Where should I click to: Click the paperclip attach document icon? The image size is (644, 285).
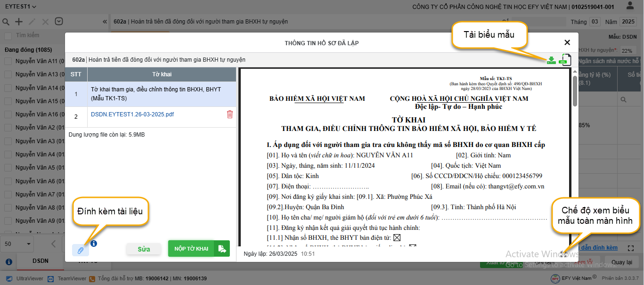[80, 250]
